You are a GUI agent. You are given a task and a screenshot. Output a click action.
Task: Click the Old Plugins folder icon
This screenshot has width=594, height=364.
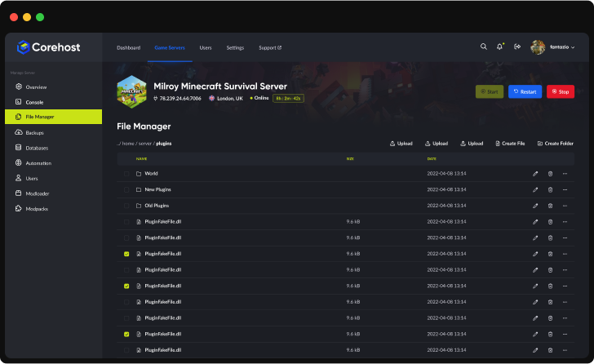[139, 206]
